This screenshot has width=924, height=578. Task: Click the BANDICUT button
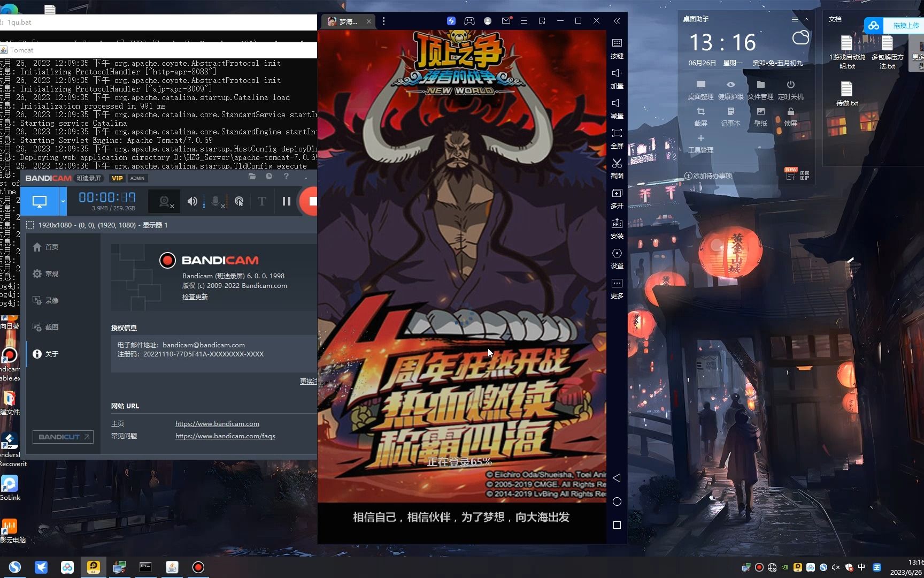coord(63,437)
